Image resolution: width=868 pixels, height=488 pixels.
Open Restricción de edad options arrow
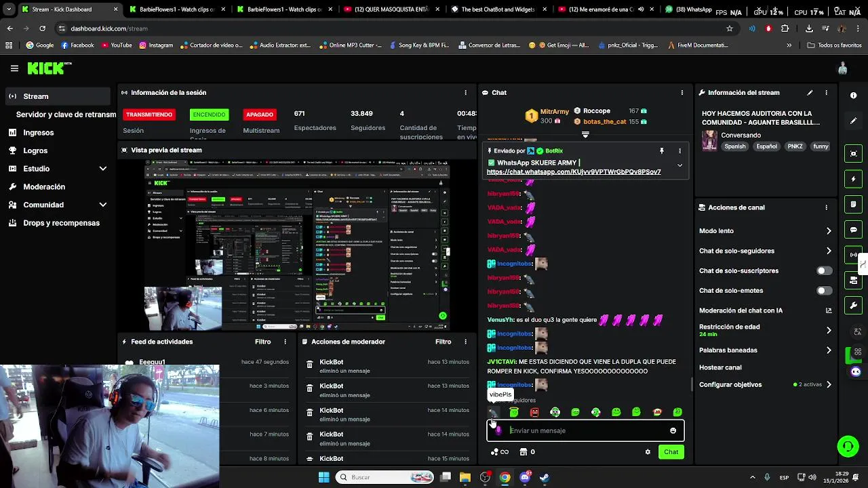[828, 330]
